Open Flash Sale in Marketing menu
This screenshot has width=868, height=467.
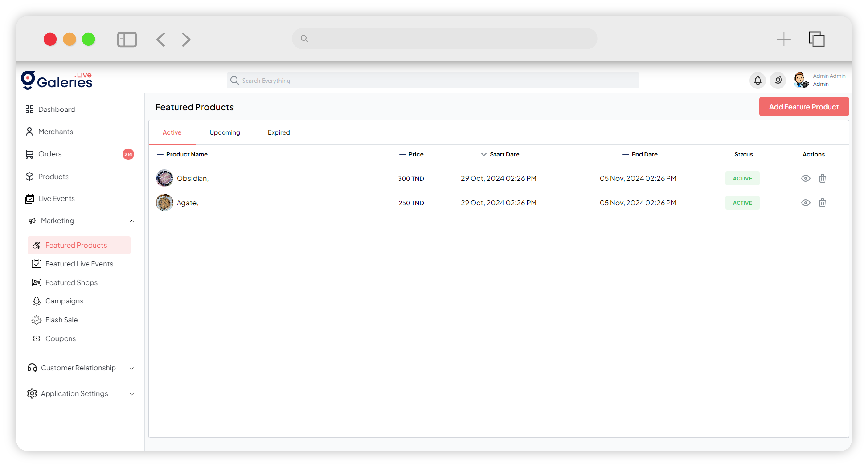point(61,319)
